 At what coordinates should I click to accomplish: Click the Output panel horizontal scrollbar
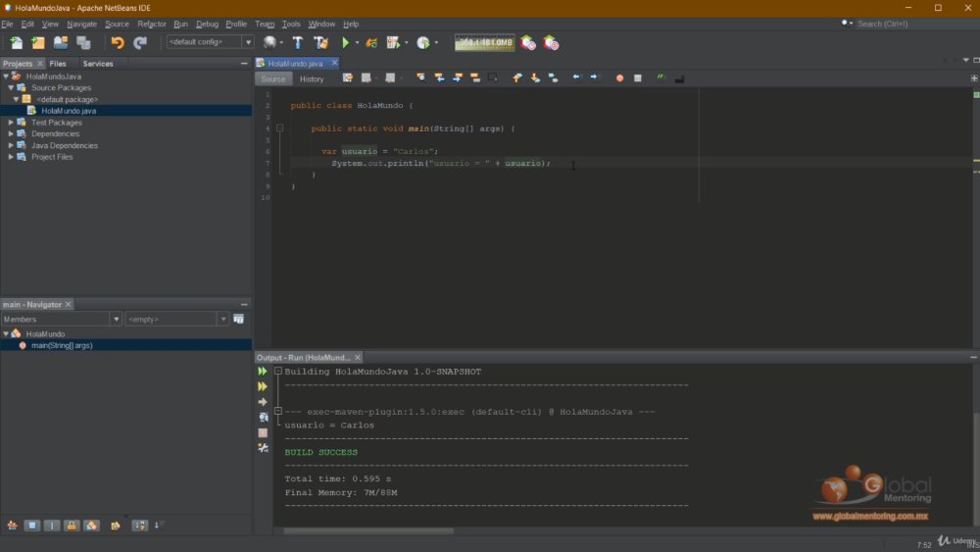368,531
